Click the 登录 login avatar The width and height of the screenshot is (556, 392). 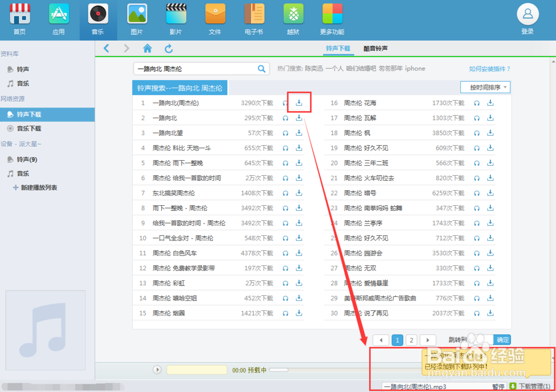coord(528,15)
